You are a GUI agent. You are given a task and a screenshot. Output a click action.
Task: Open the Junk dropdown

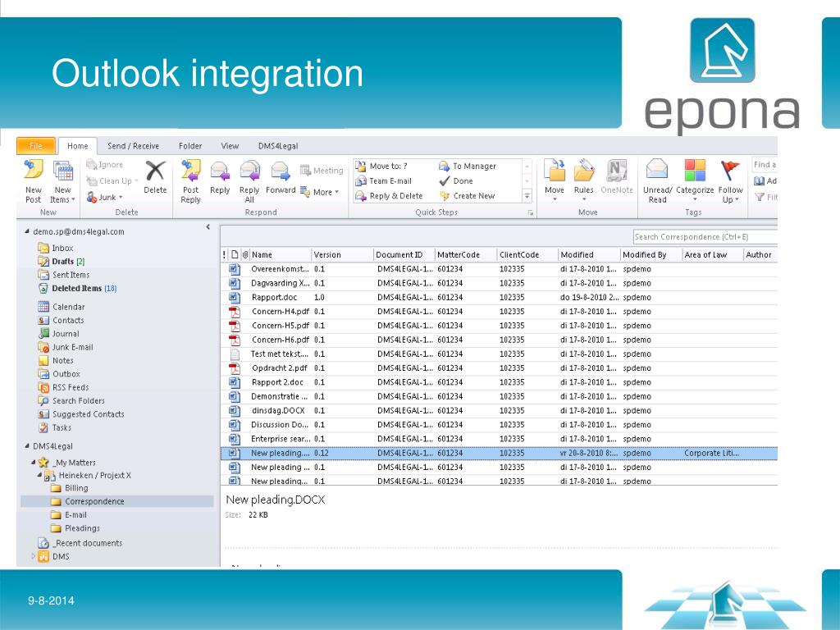click(x=104, y=197)
